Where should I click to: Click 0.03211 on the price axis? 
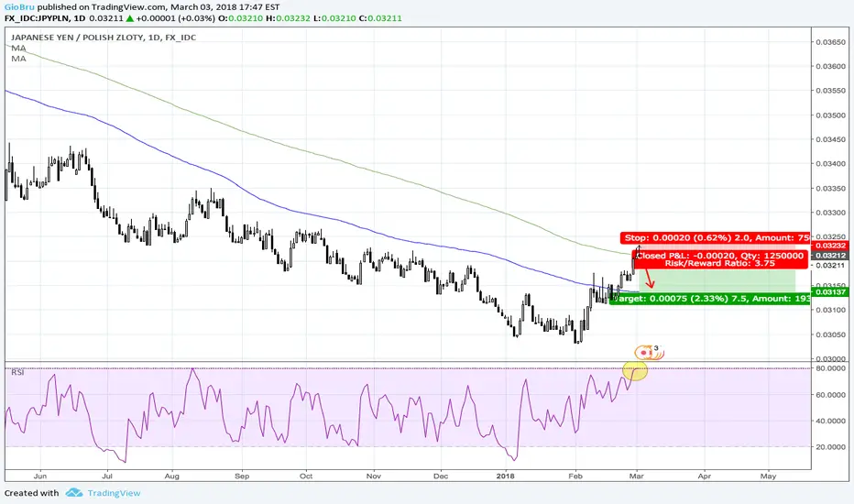830,266
